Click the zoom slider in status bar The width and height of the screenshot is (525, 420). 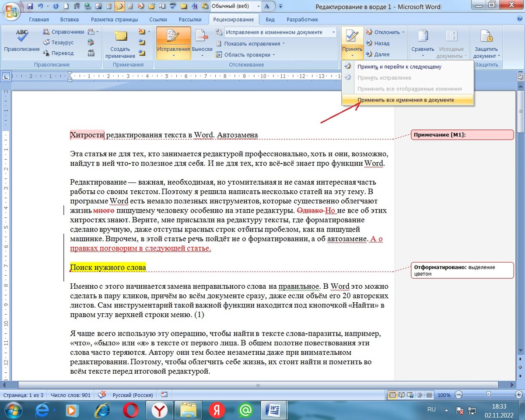pyautogui.click(x=489, y=395)
